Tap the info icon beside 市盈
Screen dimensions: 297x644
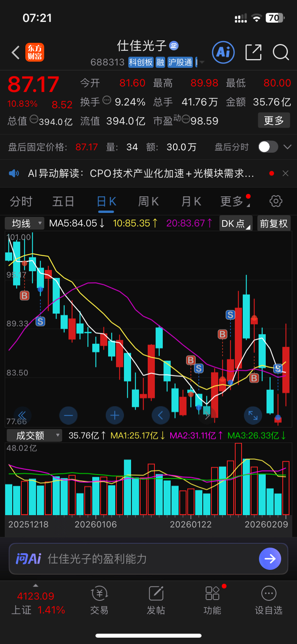point(186,119)
